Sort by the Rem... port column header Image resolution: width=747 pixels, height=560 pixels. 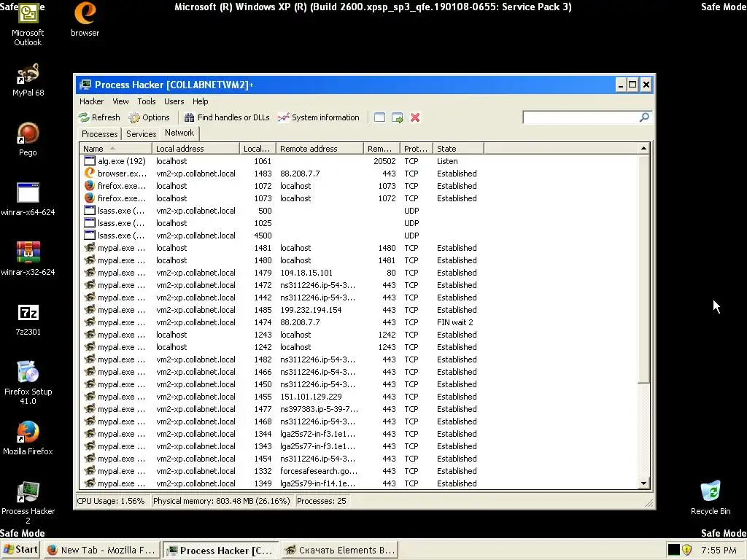pyautogui.click(x=382, y=149)
